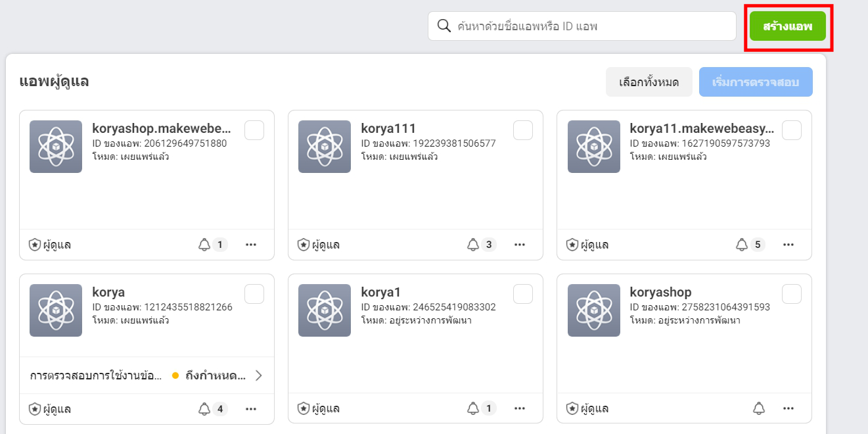Image resolution: width=868 pixels, height=434 pixels.
Task: Open notifications bell showing 3 on korya111
Action: 477,244
